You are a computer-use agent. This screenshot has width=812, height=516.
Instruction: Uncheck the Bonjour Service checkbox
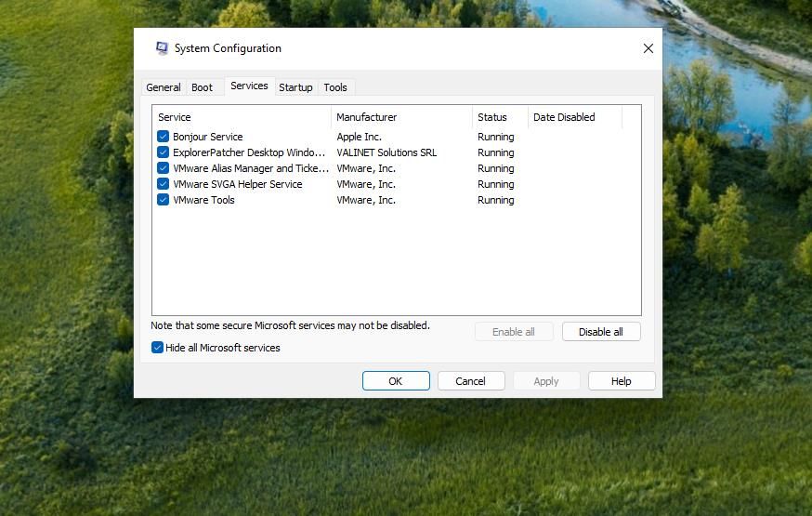coord(163,137)
